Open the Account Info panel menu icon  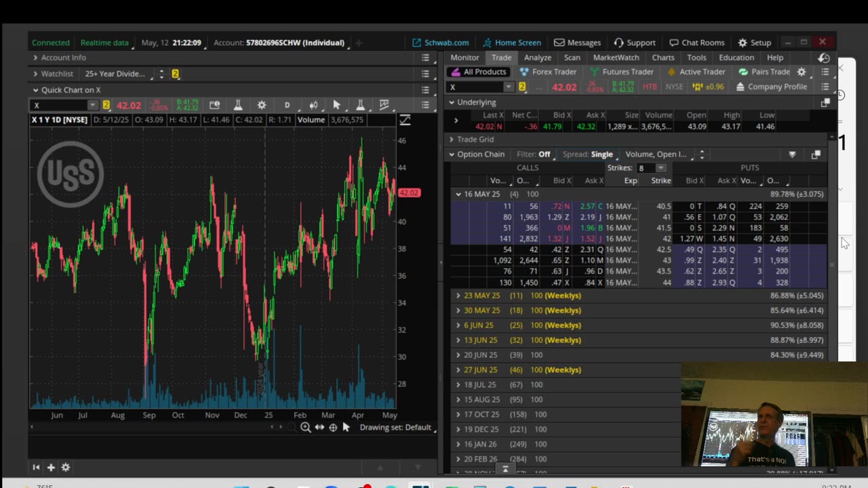pyautogui.click(x=425, y=58)
